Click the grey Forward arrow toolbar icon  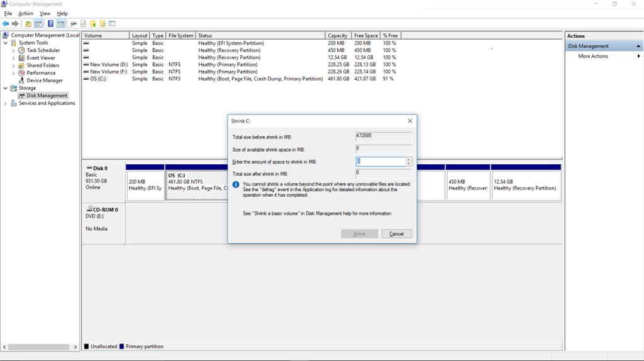point(15,24)
